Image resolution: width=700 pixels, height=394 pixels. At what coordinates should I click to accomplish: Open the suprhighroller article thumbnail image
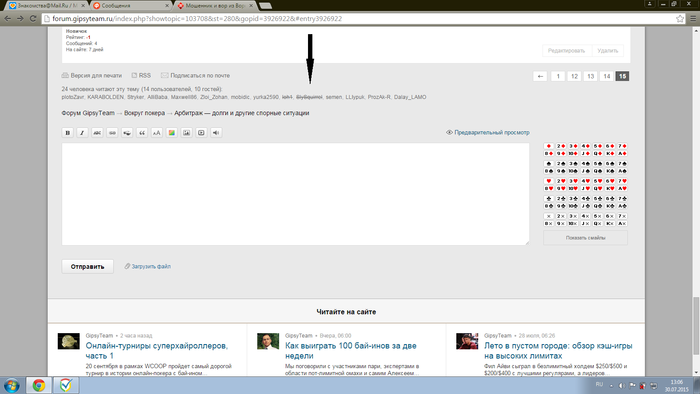pos(69,341)
